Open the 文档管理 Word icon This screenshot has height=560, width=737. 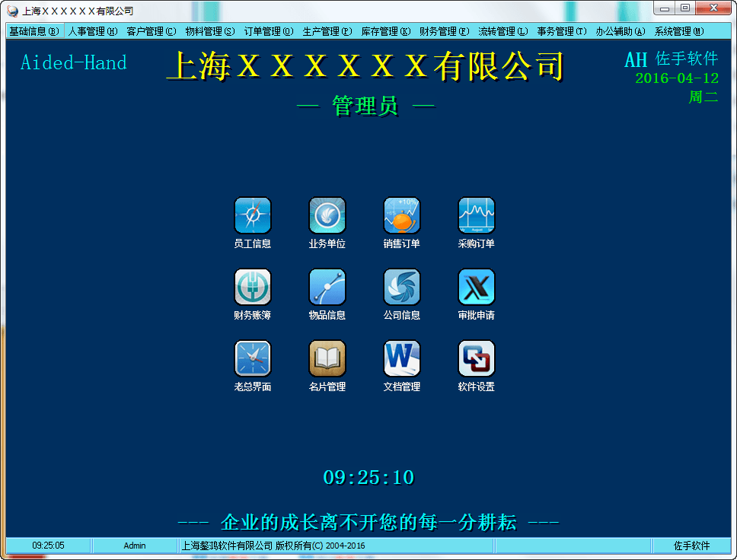coord(401,358)
